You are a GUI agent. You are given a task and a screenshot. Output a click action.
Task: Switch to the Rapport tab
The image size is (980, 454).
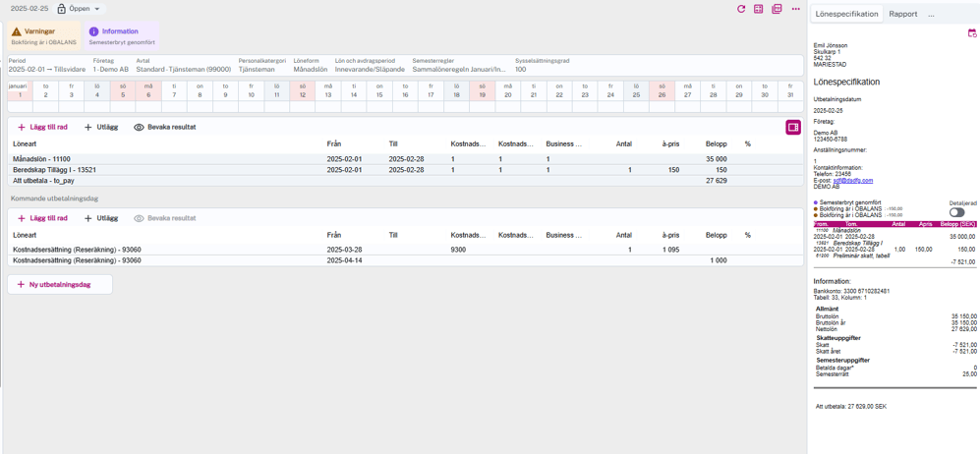902,14
